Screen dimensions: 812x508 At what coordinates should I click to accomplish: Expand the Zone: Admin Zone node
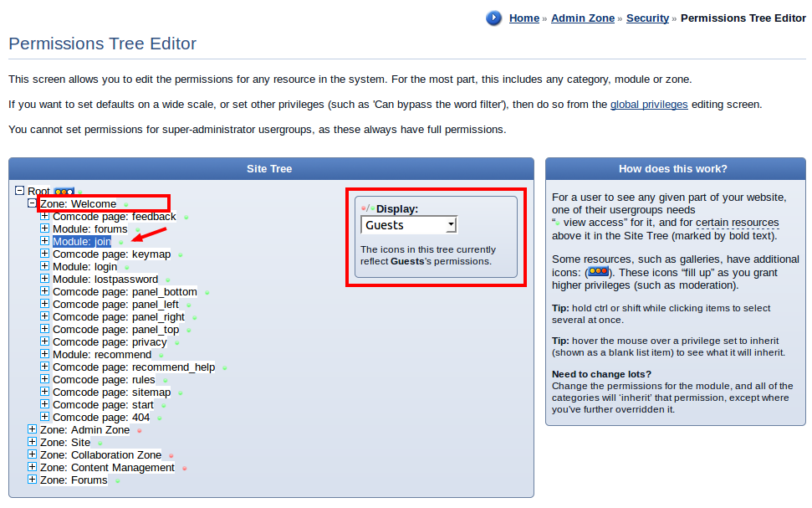click(33, 429)
